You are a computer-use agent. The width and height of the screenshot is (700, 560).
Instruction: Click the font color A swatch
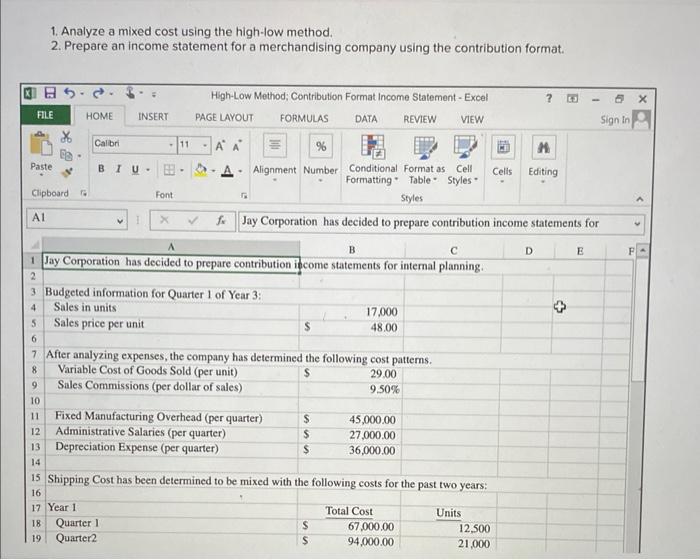(228, 171)
